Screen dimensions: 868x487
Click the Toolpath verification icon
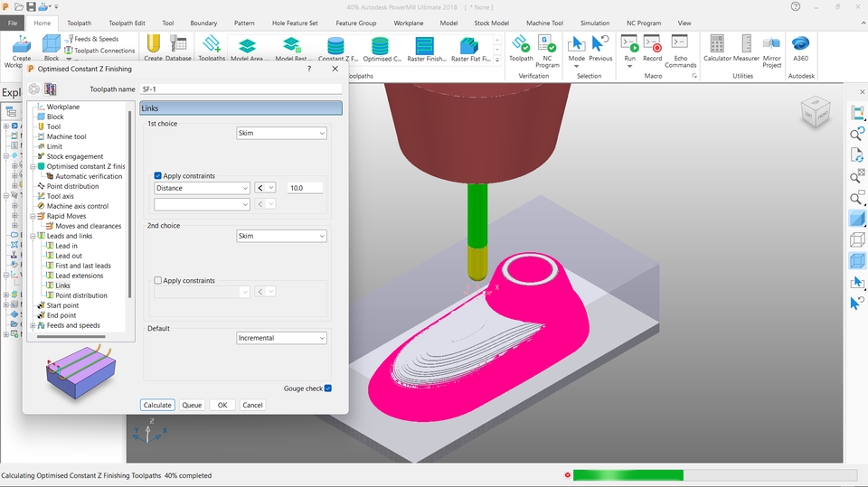521,48
